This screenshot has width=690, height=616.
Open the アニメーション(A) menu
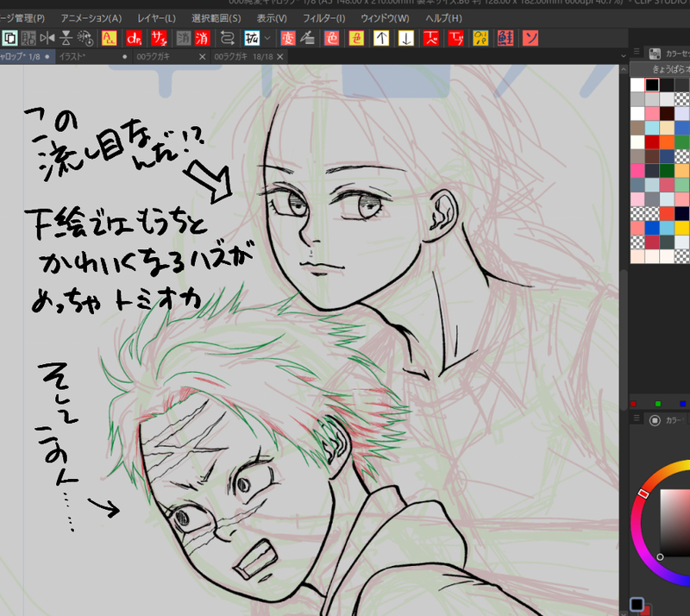pyautogui.click(x=91, y=18)
